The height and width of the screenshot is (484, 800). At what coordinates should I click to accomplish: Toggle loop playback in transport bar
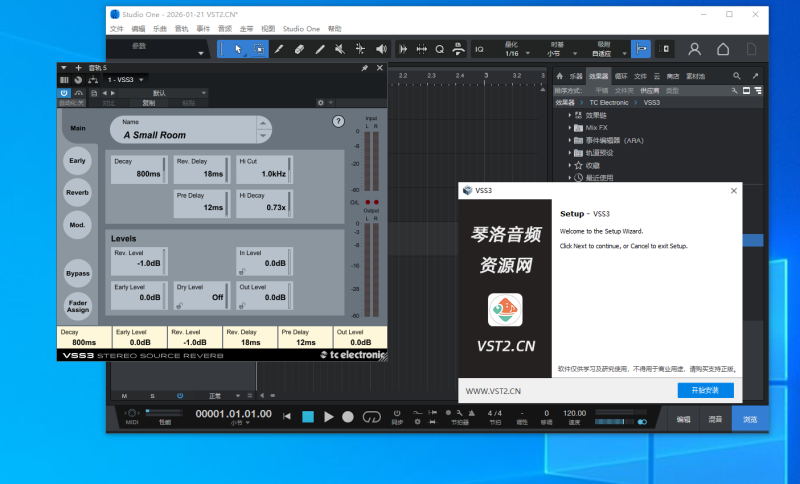[x=372, y=416]
